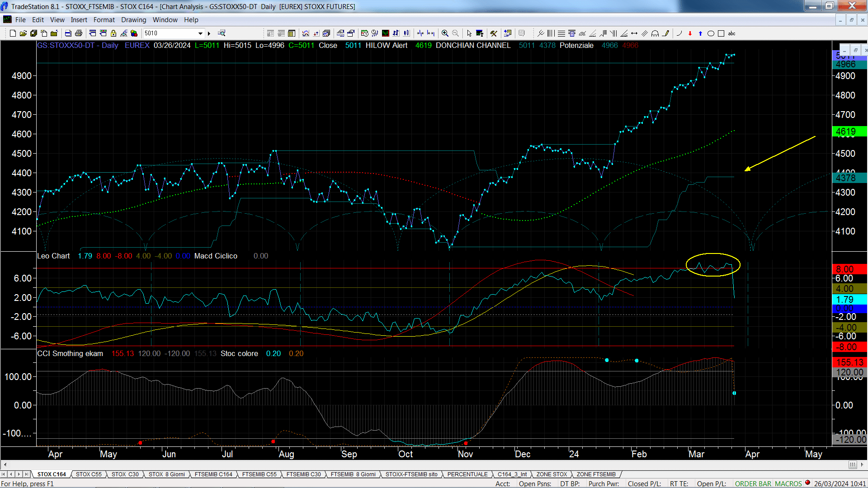The image size is (868, 488).
Task: Switch to the STOXX-FTSEMIB sito tab
Action: click(x=411, y=474)
